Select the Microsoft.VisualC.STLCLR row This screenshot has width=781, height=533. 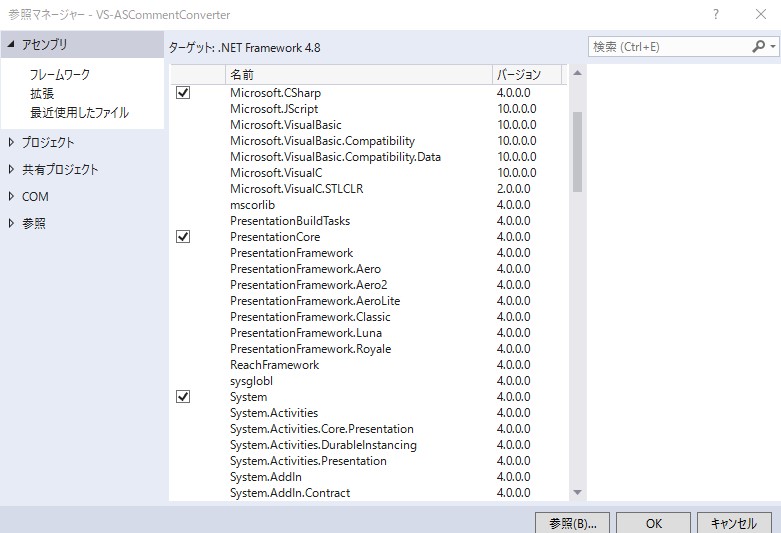pos(369,188)
